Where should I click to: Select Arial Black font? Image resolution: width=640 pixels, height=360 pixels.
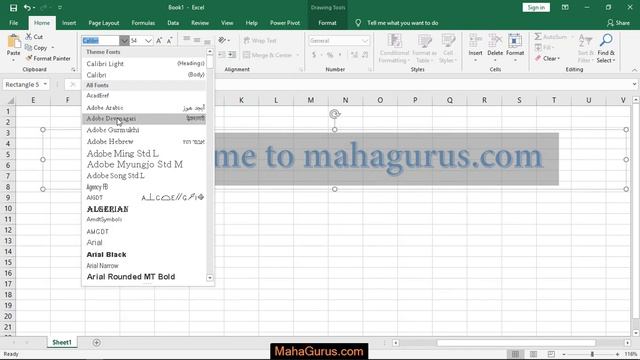pos(145,254)
